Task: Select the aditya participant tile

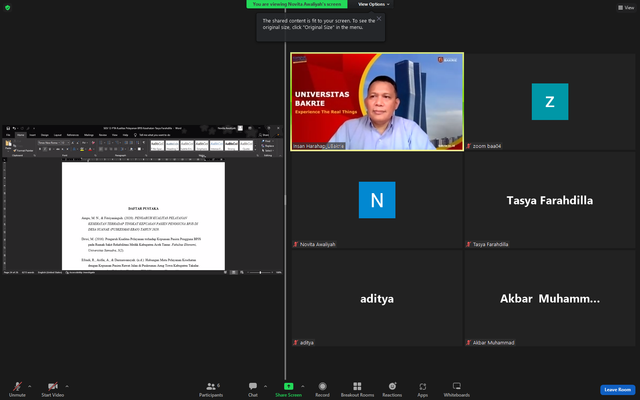Action: (x=377, y=298)
